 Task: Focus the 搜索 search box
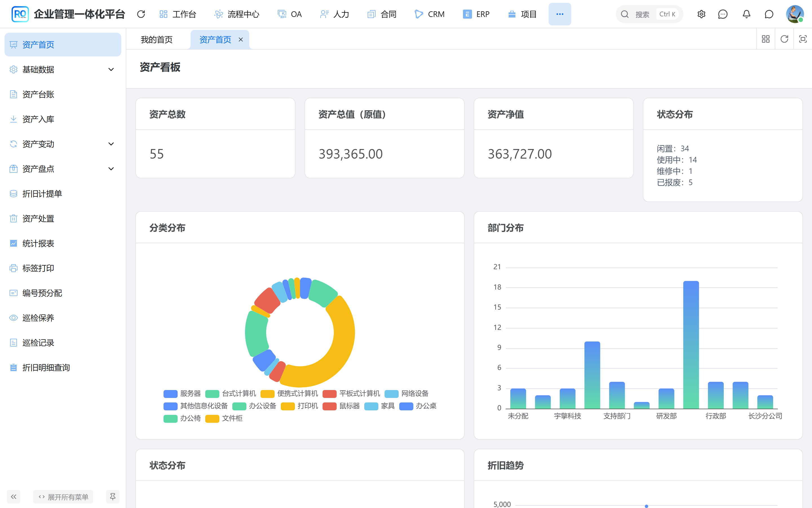[x=649, y=14]
